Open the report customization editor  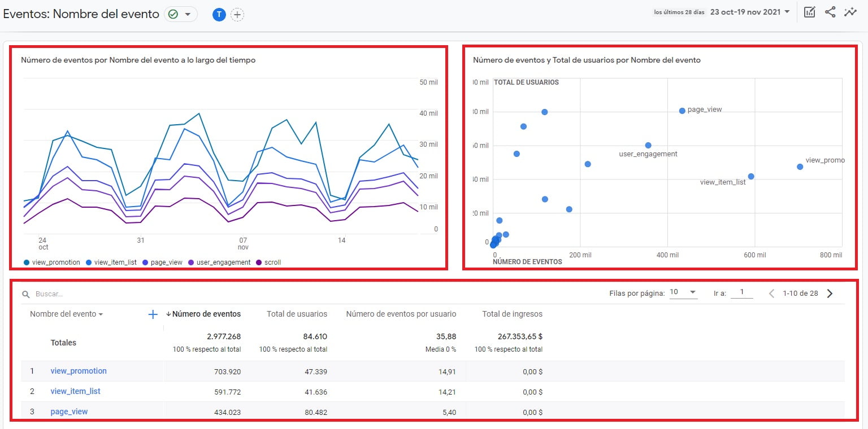point(810,11)
